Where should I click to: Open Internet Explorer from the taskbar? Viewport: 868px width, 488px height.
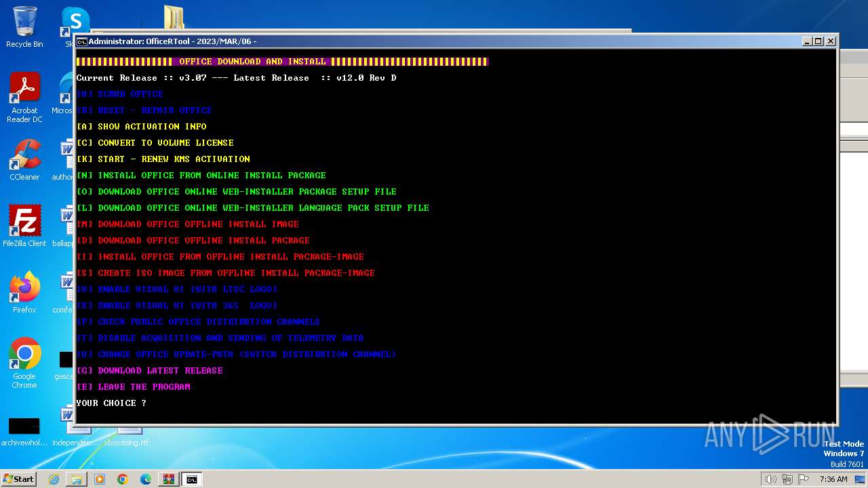pos(54,479)
